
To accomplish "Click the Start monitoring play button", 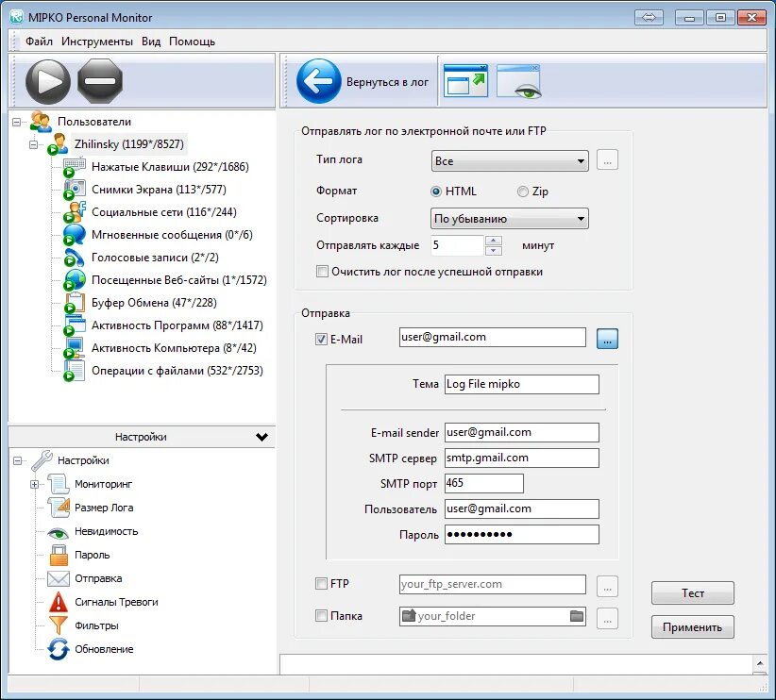I will pos(48,81).
